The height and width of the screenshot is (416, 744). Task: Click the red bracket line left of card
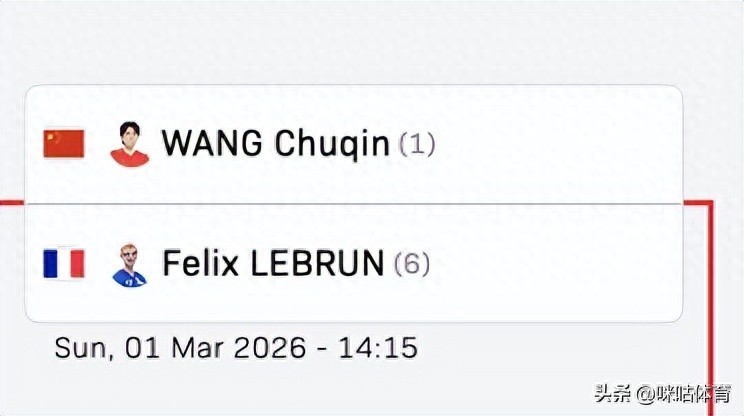pos(11,201)
